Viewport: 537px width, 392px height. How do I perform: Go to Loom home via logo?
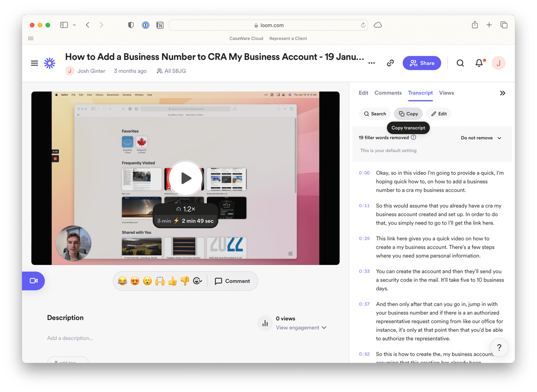point(50,63)
